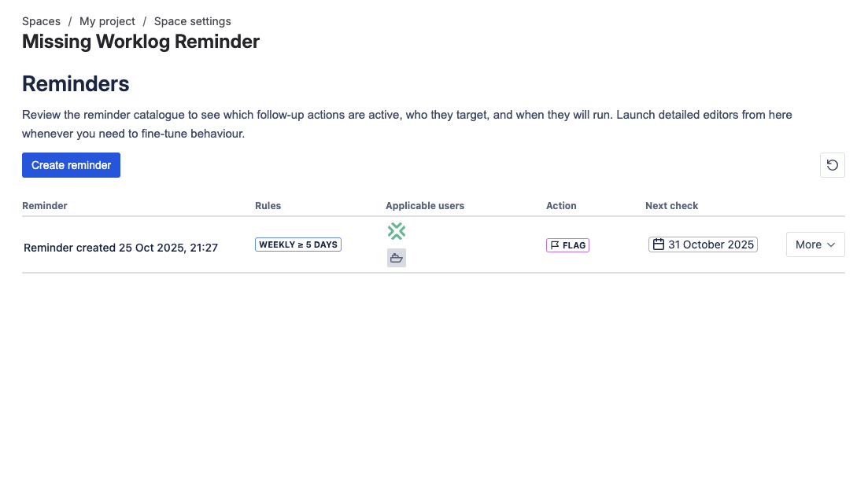Click the Reminders section heading
The image size is (868, 478).
pos(76,83)
